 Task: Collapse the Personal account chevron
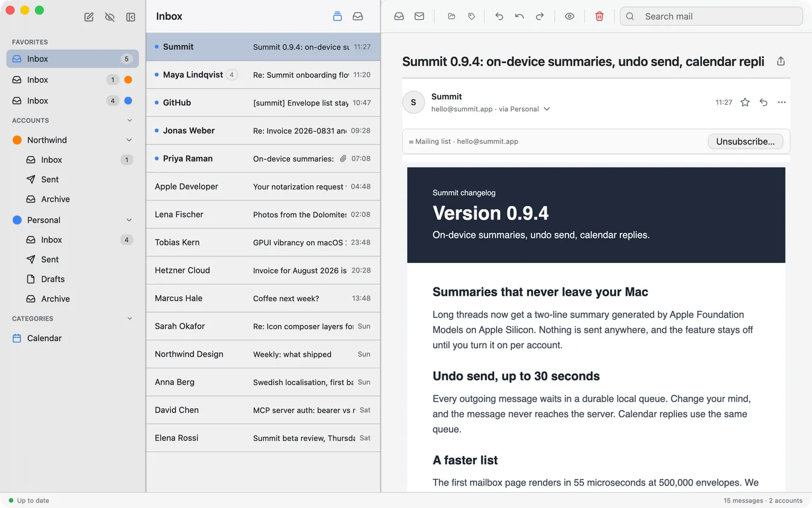click(129, 220)
